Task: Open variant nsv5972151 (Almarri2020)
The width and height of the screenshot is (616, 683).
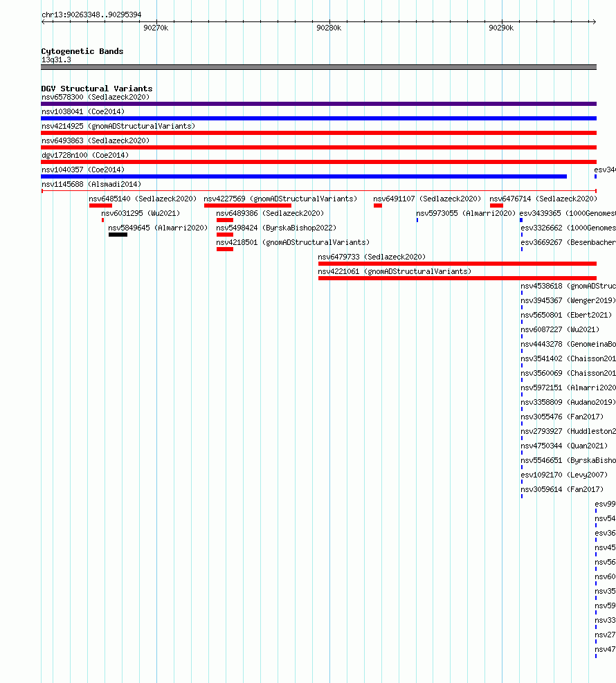Action: point(568,388)
